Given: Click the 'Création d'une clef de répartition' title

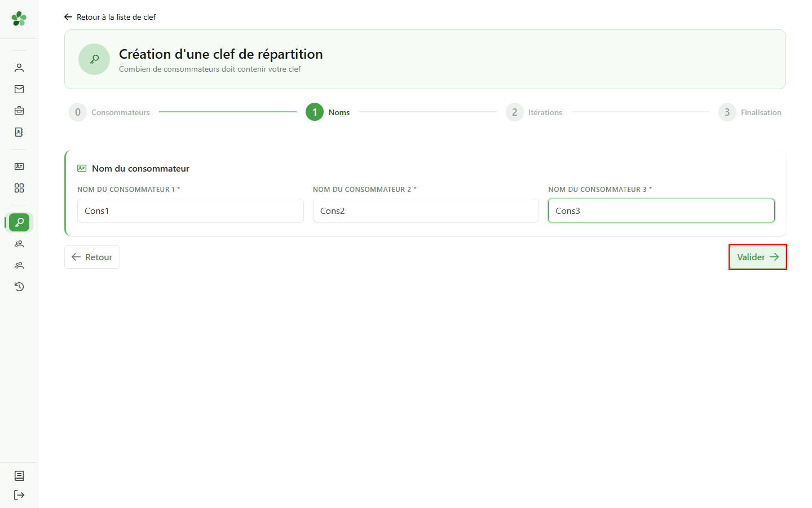Looking at the screenshot, I should [221, 54].
